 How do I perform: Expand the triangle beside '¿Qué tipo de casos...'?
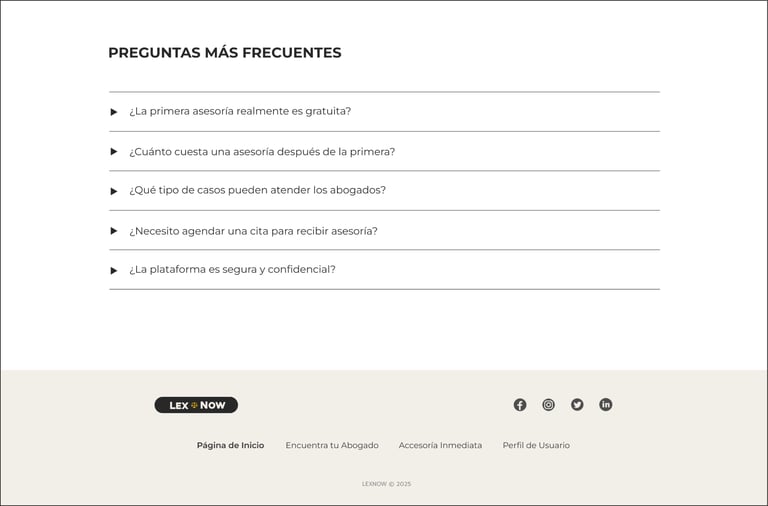114,191
